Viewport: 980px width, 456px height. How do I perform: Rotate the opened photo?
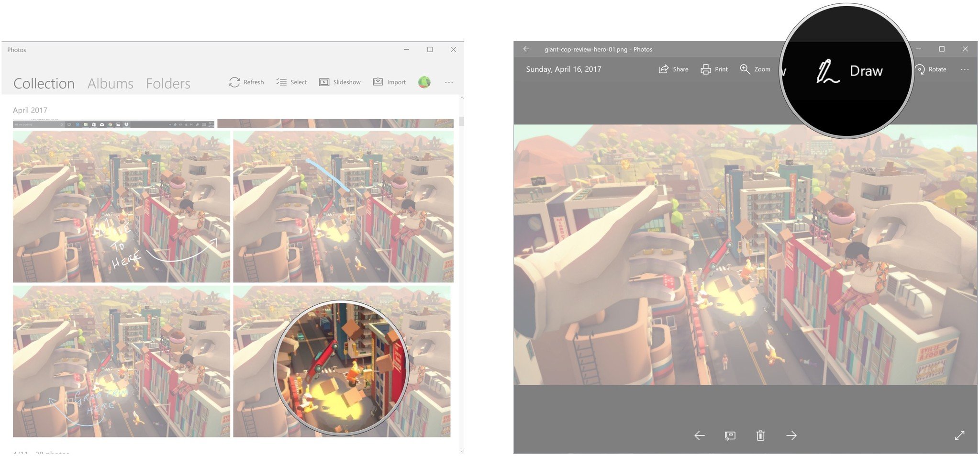tap(931, 69)
